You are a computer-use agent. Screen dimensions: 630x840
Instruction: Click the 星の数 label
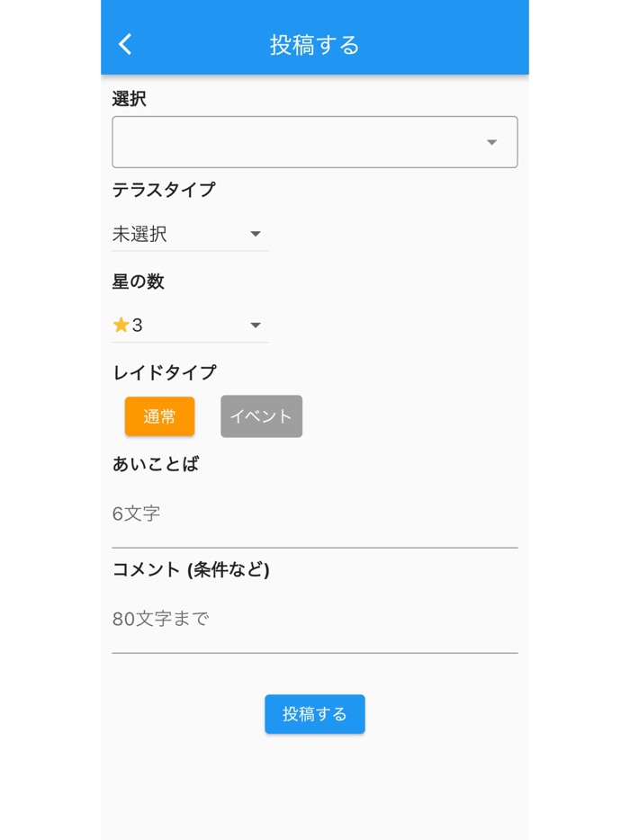(x=139, y=281)
